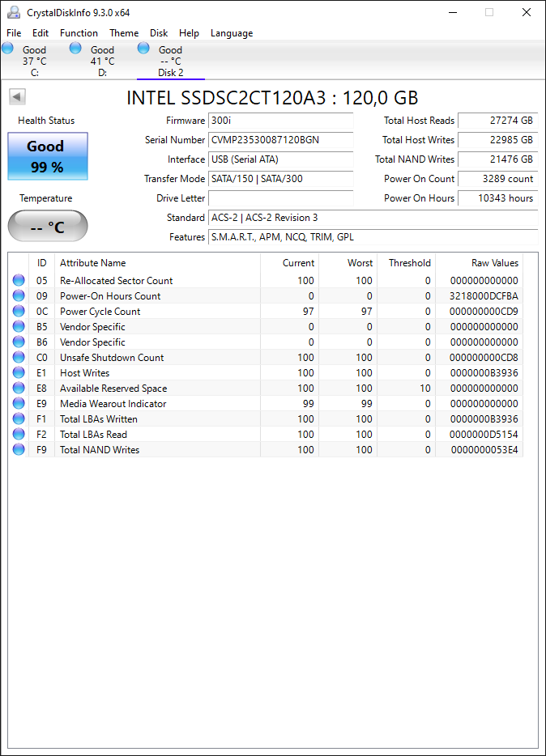Click status orb of Re-Allocated Sector Count row

pyautogui.click(x=19, y=280)
